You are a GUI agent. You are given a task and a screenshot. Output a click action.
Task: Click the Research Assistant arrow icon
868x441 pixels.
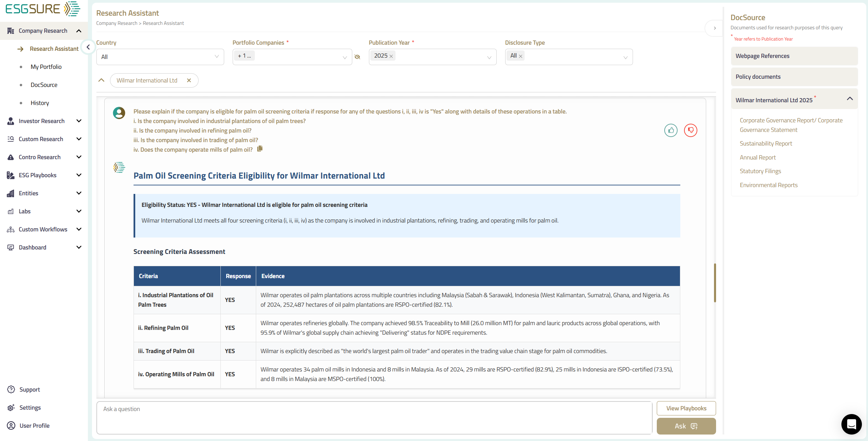[20, 49]
